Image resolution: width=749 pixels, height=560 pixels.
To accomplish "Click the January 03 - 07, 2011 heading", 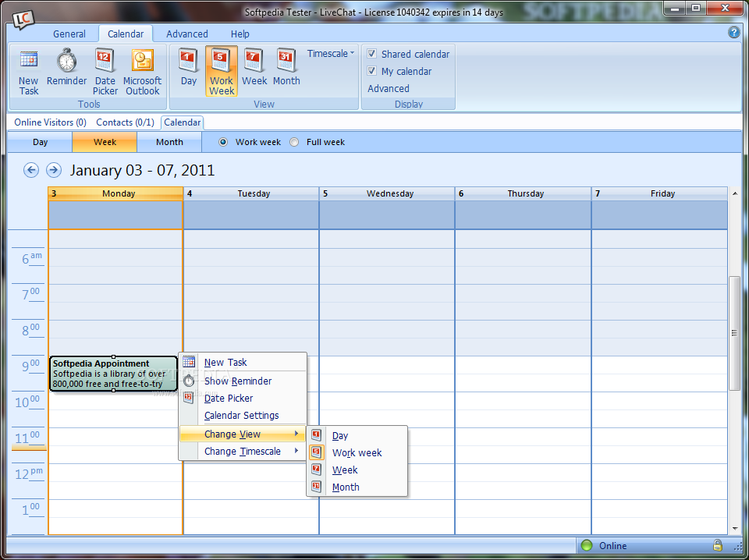I will click(142, 170).
